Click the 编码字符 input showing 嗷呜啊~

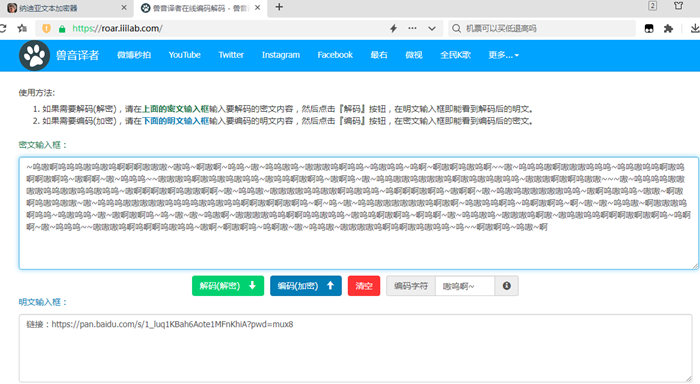[x=465, y=286]
